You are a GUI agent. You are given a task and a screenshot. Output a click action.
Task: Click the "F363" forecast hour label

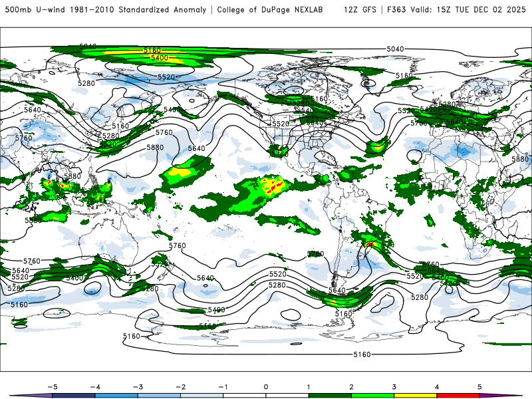point(396,9)
